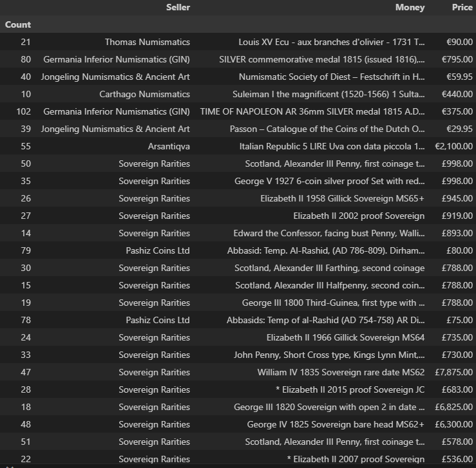Click the £730.00 price cell
The image size is (476, 468).
click(457, 355)
